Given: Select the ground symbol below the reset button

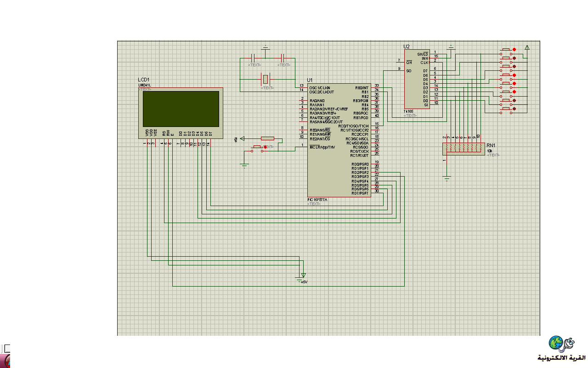Looking at the screenshot, I should (245, 166).
